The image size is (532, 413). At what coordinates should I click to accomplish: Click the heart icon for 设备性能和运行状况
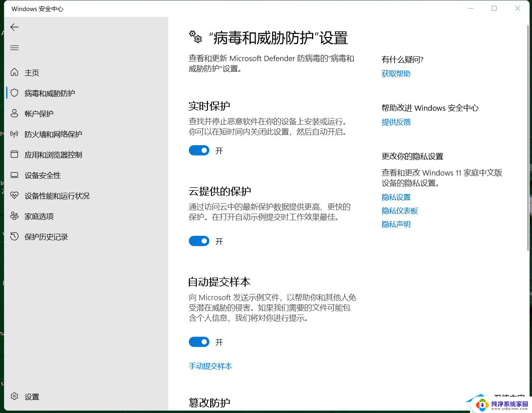coord(14,195)
